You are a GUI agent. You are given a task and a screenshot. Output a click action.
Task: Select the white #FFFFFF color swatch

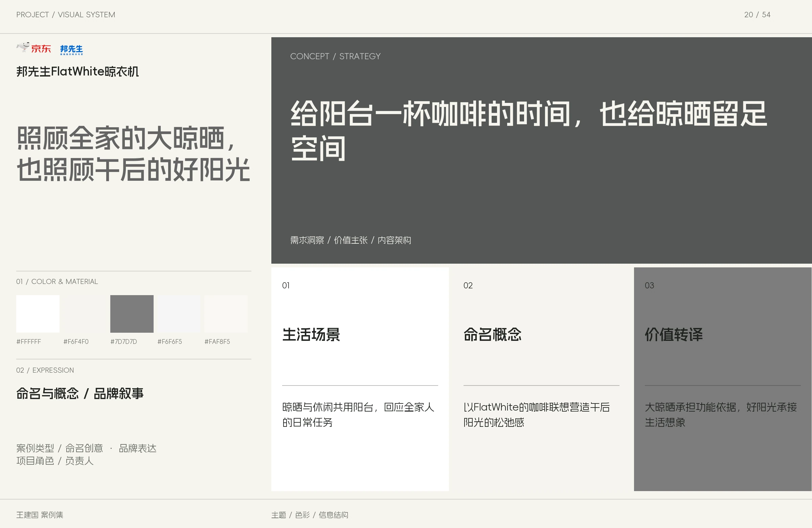(38, 314)
